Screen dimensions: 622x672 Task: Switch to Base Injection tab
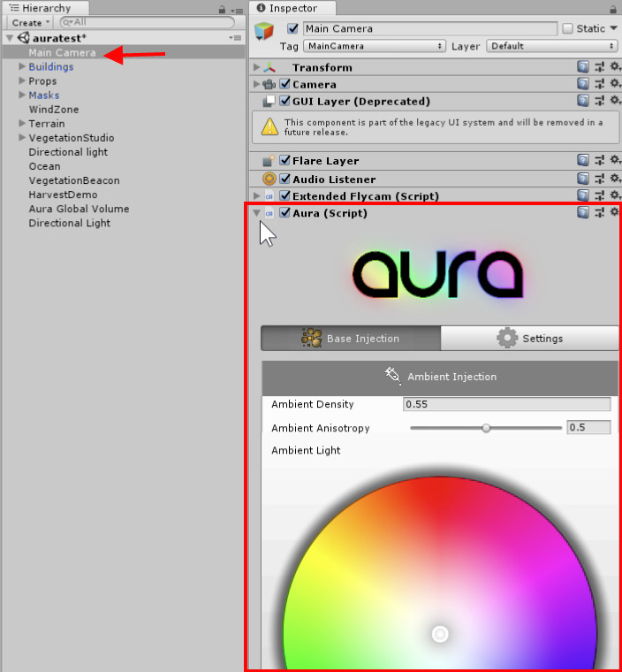click(351, 338)
